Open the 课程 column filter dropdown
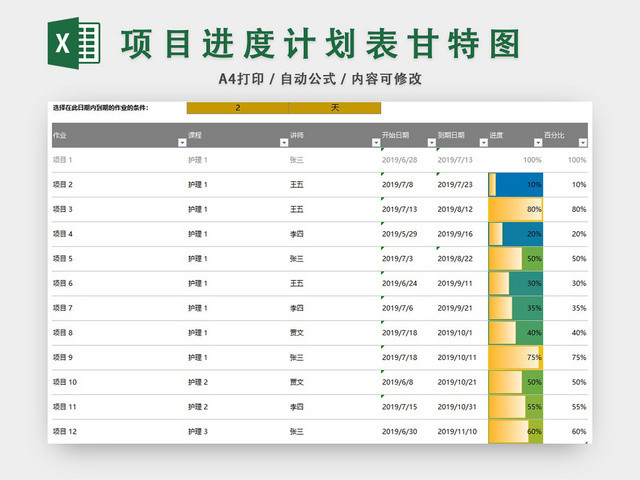 [x=284, y=142]
